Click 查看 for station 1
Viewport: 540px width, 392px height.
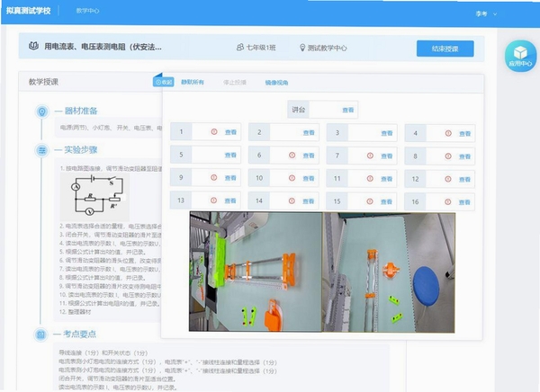pyautogui.click(x=230, y=132)
